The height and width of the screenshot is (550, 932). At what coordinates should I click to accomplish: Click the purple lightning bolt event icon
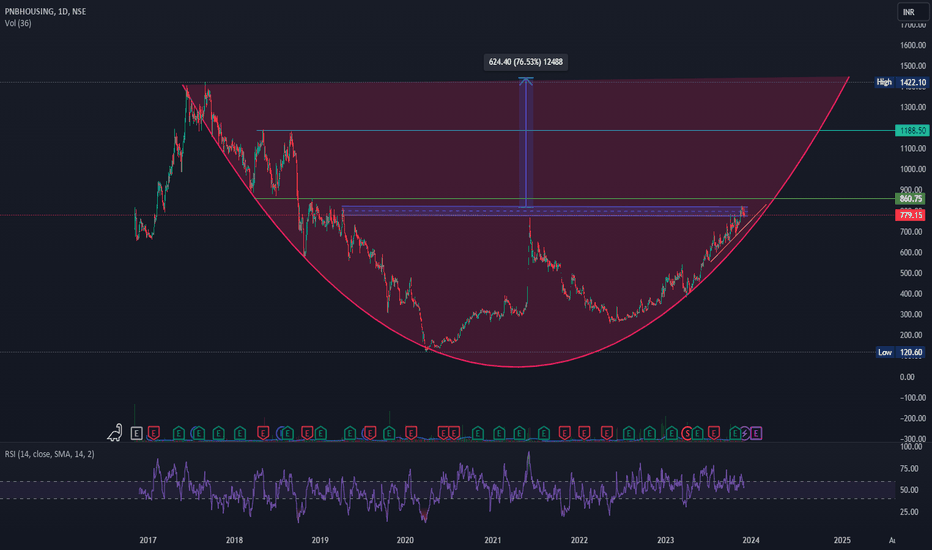click(744, 433)
